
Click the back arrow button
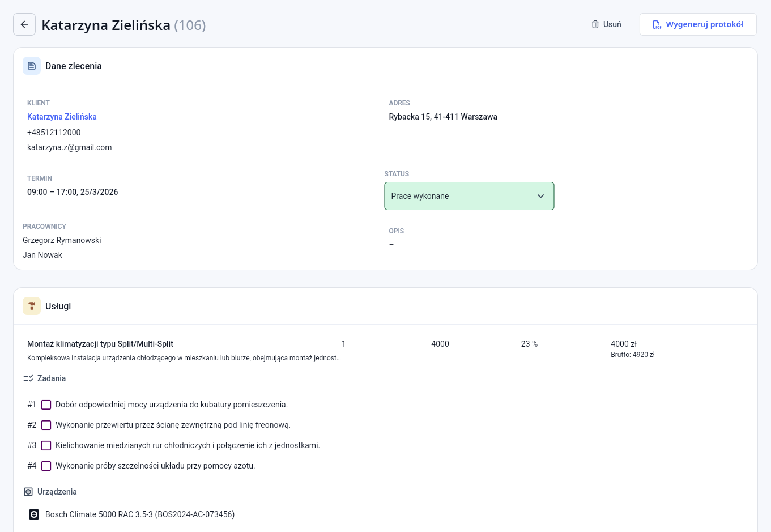point(24,24)
